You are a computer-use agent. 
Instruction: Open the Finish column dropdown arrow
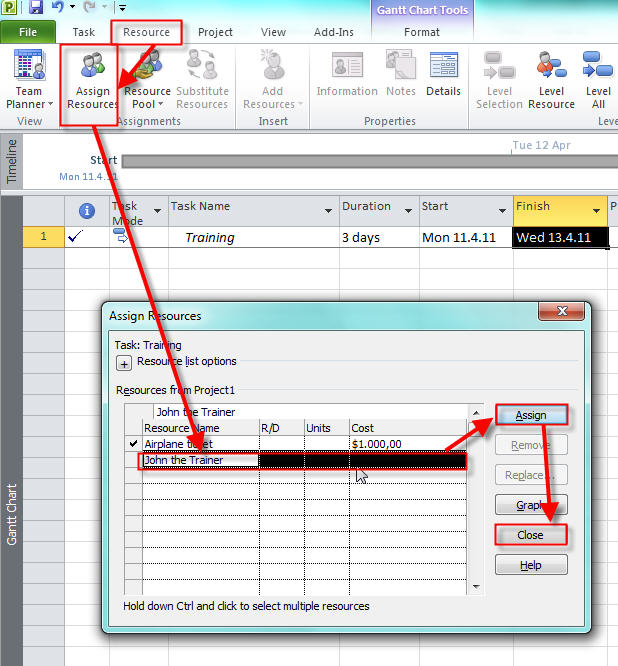coord(597,211)
